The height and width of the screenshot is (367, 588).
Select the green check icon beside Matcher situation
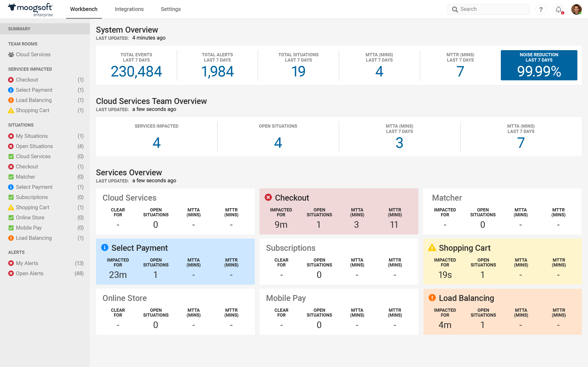(x=11, y=177)
